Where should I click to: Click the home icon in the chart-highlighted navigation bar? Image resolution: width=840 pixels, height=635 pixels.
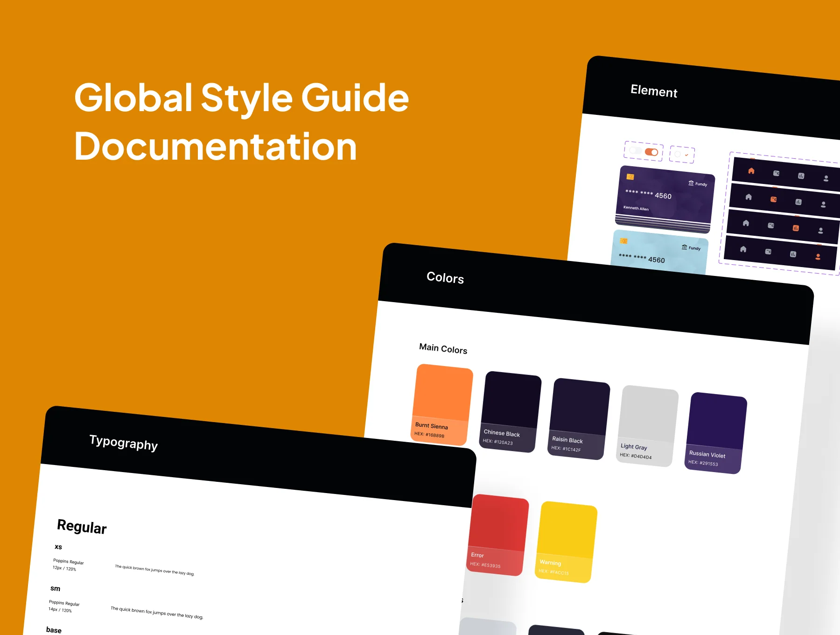click(746, 223)
